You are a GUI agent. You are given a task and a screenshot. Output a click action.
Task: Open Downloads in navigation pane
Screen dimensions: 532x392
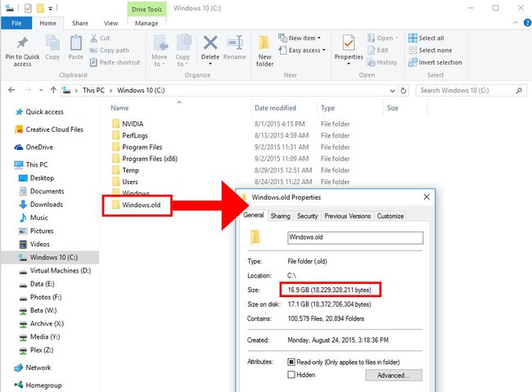click(41, 205)
